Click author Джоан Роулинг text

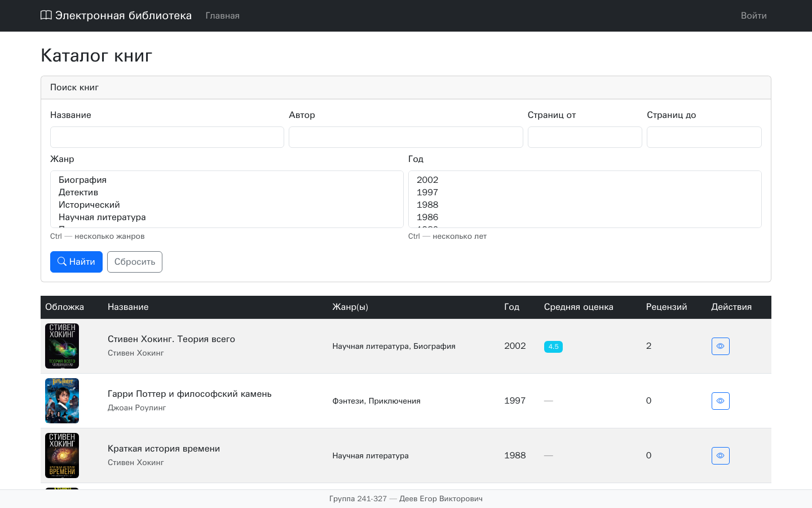tap(136, 408)
